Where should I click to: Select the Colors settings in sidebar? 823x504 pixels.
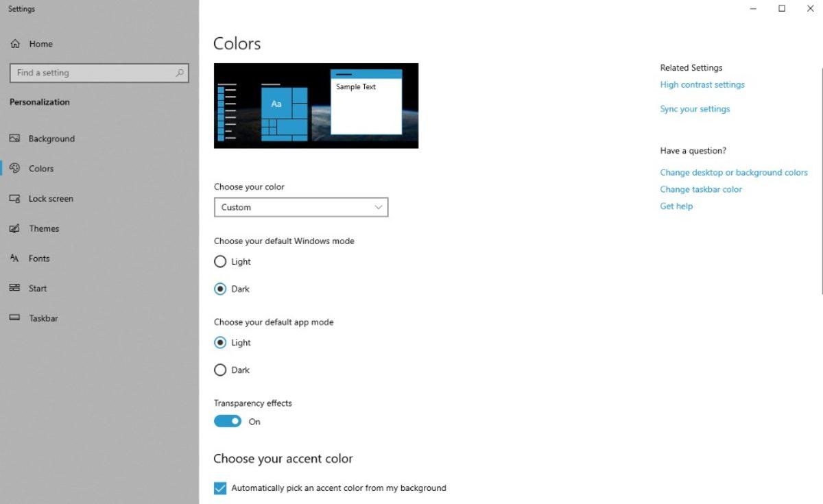click(x=41, y=168)
